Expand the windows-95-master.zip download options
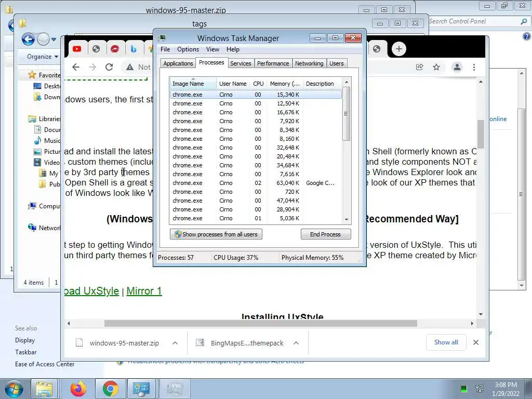This screenshot has width=532, height=399. [175, 343]
